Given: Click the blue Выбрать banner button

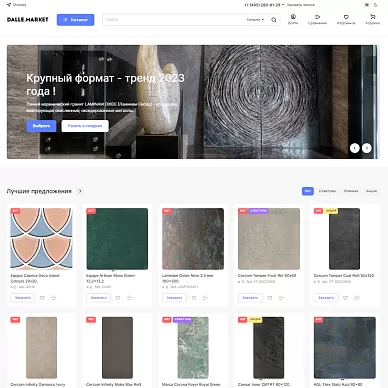Looking at the screenshot, I should click(41, 126).
